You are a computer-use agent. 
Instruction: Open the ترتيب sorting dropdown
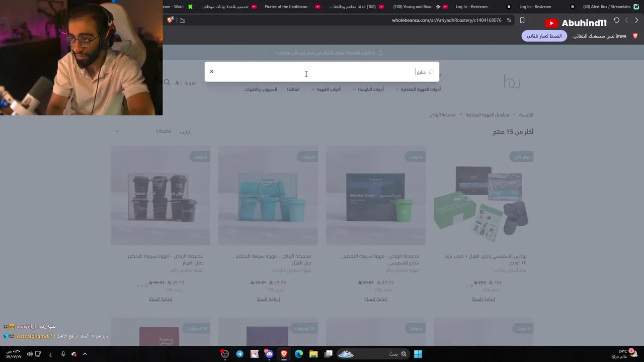point(152,131)
